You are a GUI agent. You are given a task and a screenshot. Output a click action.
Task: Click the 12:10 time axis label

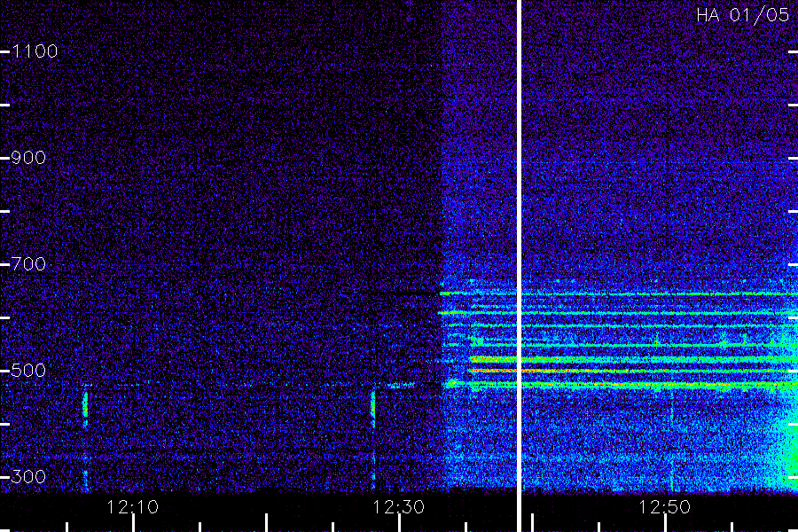(133, 507)
